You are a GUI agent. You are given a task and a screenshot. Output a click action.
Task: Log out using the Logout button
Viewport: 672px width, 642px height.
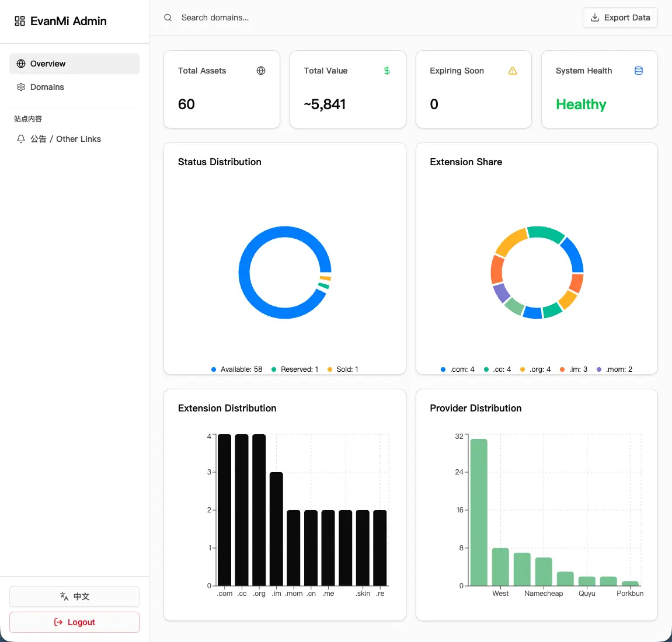coord(74,622)
